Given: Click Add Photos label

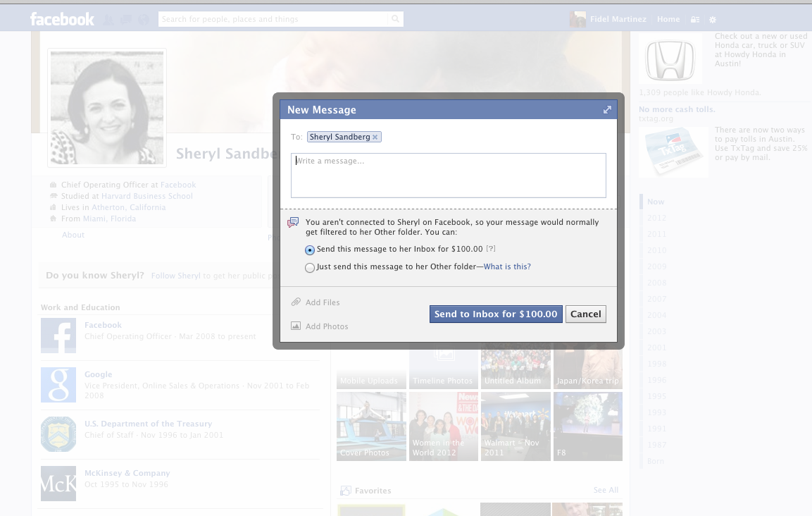Looking at the screenshot, I should [327, 326].
